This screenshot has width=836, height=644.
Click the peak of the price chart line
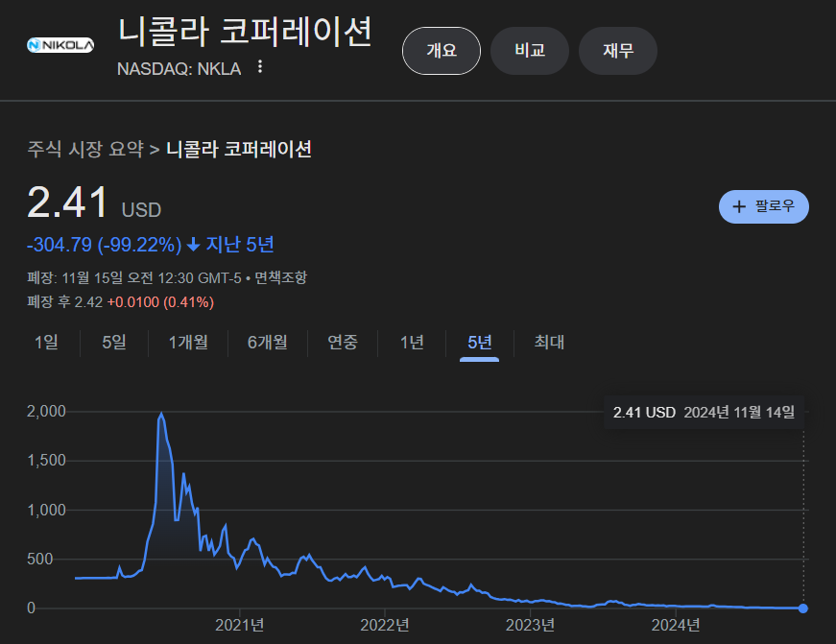pos(161,414)
